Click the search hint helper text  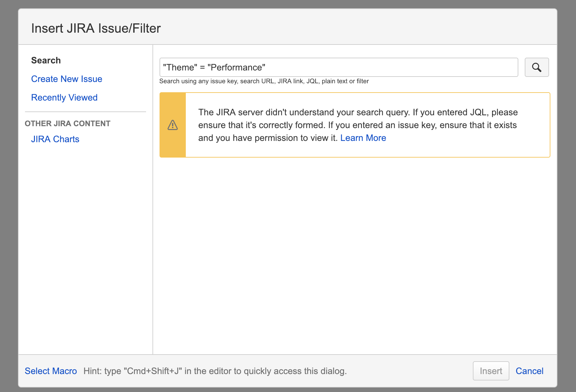(264, 81)
